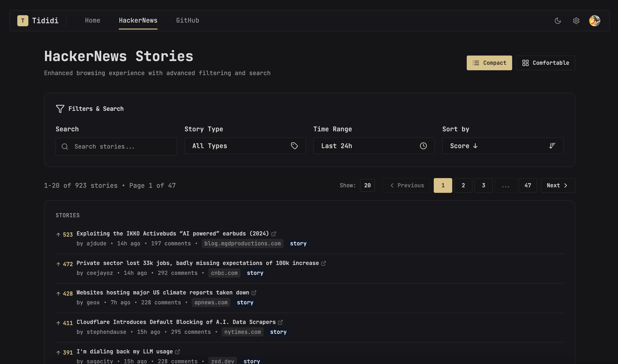Open external link icon for IKKO Activebuds story
This screenshot has width=618, height=364.
274,234
